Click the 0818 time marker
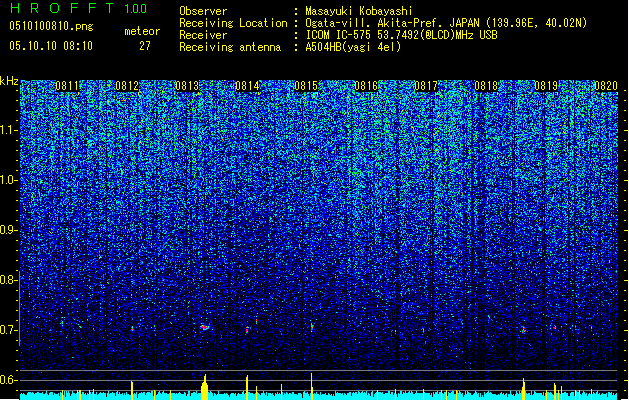The height and width of the screenshot is (400, 629). (x=486, y=86)
